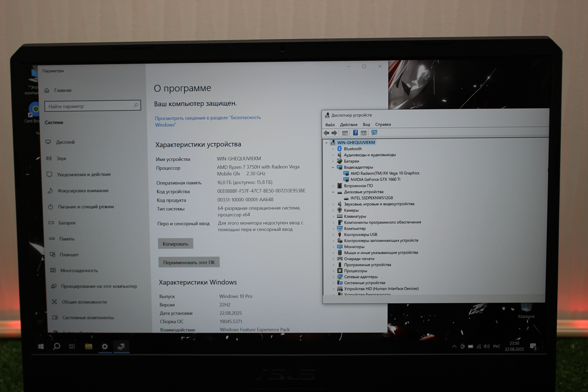
Task: Select the Сетевые адаптеры device category
Action: (361, 277)
